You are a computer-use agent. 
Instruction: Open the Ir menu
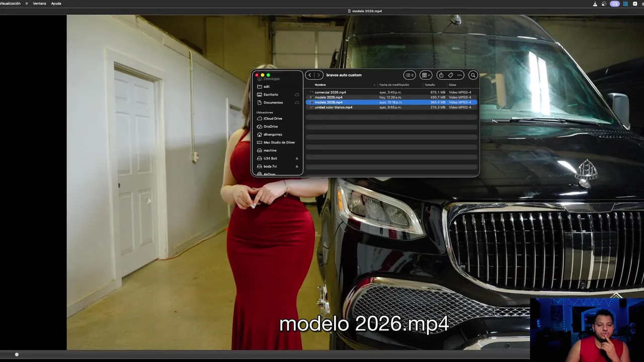(x=27, y=4)
